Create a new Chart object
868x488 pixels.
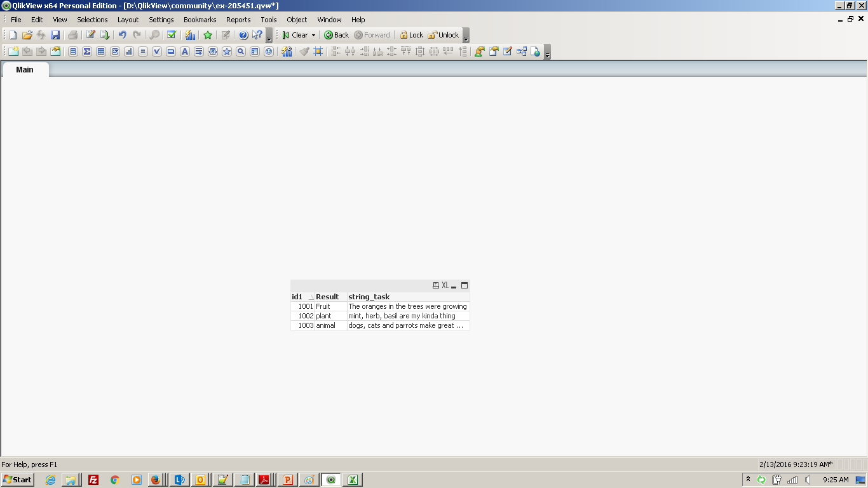pos(129,51)
